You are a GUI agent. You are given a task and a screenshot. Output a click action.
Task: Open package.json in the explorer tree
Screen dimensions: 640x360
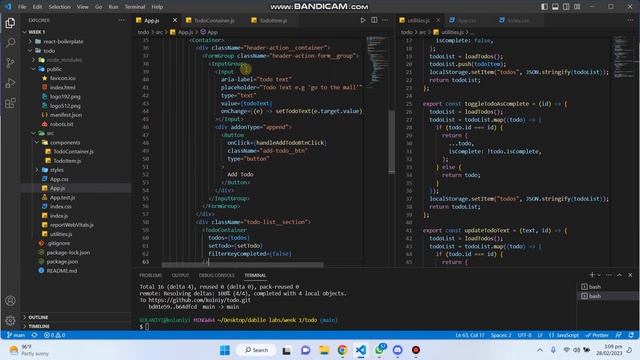pos(62,262)
